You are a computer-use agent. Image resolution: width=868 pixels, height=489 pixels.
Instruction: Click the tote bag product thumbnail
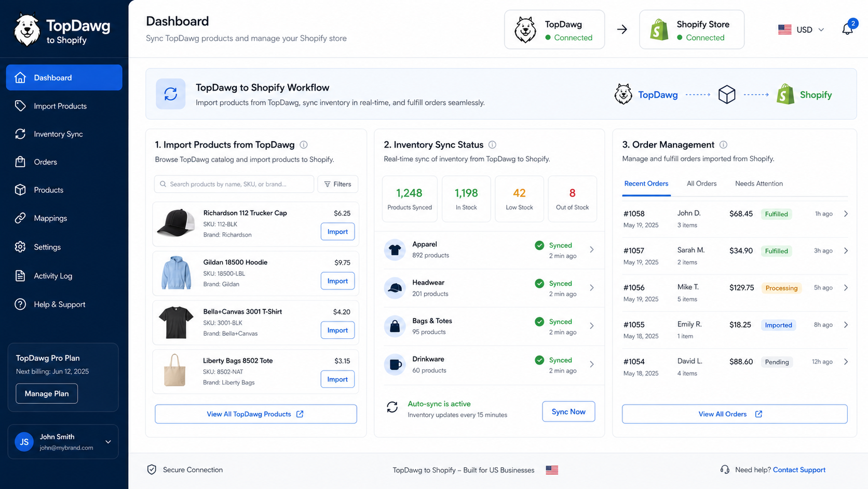(175, 370)
